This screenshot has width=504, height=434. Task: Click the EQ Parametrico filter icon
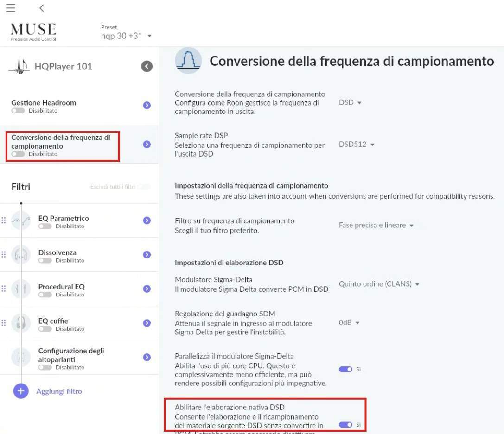21,220
